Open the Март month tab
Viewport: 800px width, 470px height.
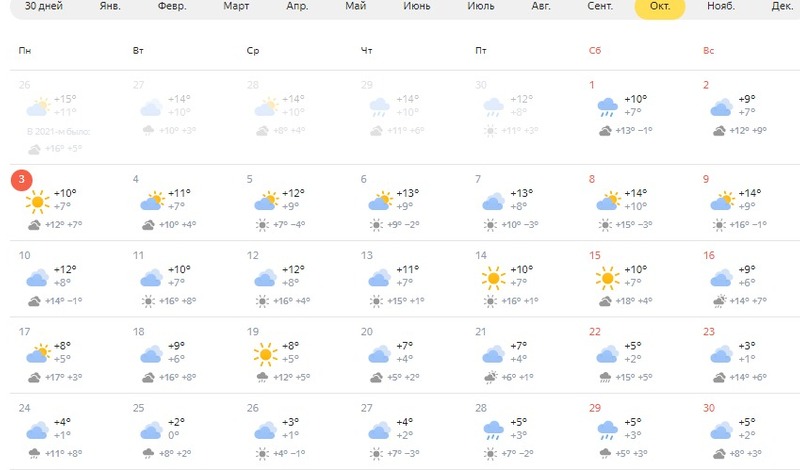(237, 6)
